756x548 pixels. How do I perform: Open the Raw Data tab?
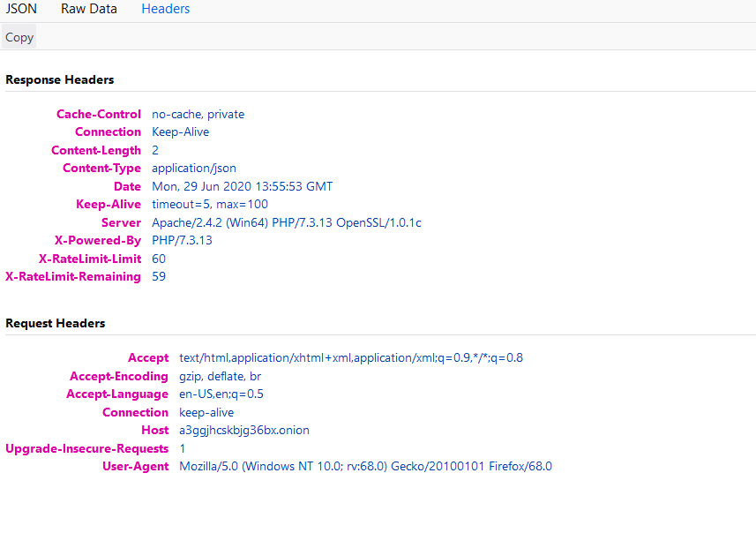pos(89,9)
